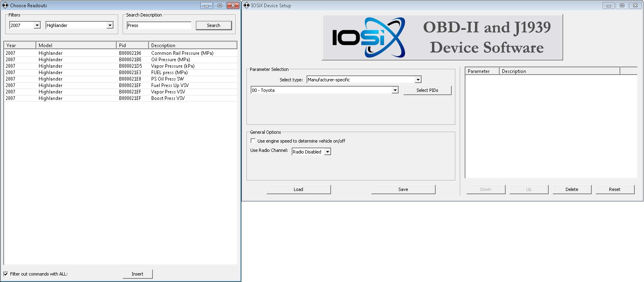Select the PS Oil Press SW row
The image size is (644, 282).
[121, 79]
